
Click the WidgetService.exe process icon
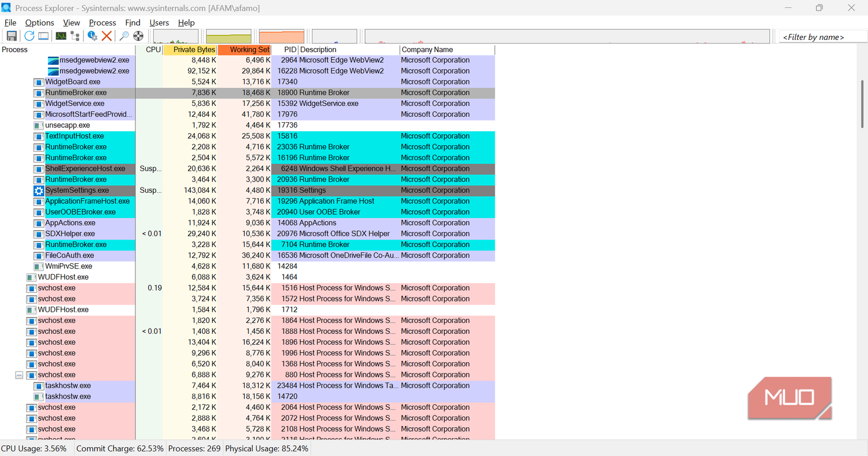point(39,104)
